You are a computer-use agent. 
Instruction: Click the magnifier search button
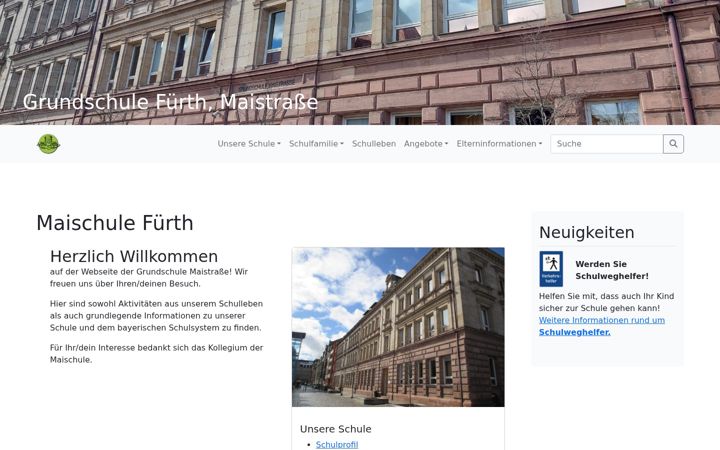click(673, 144)
